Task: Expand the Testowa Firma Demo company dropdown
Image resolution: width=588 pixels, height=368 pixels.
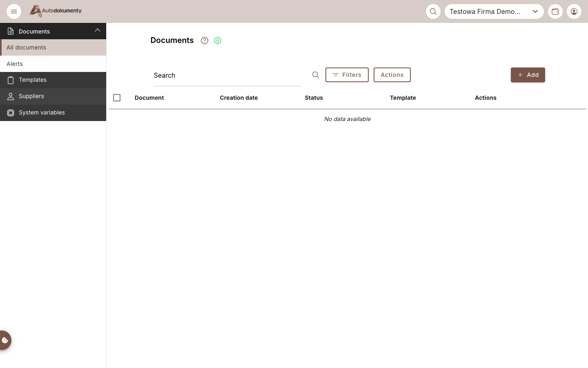Action: tap(494, 11)
